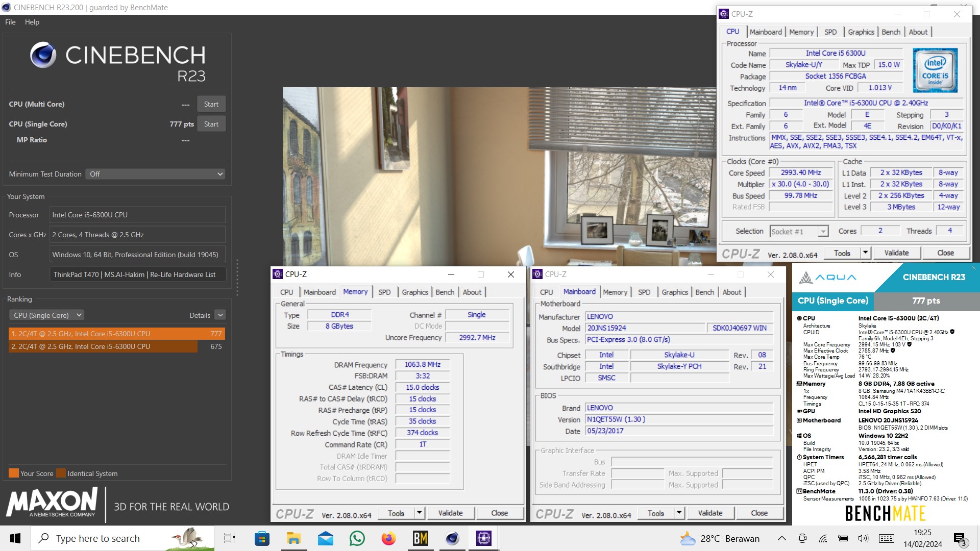
Task: Click Validate in Mainboard CPU-Z window
Action: 710,513
